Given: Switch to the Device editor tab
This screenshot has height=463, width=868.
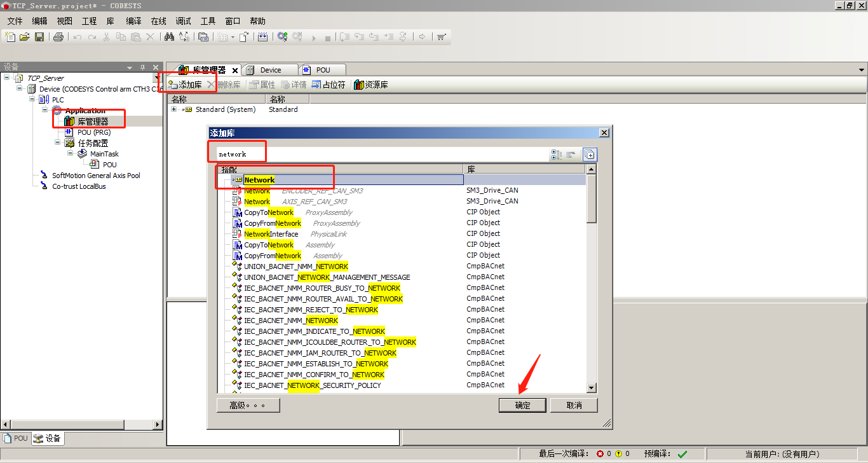Looking at the screenshot, I should coord(271,70).
